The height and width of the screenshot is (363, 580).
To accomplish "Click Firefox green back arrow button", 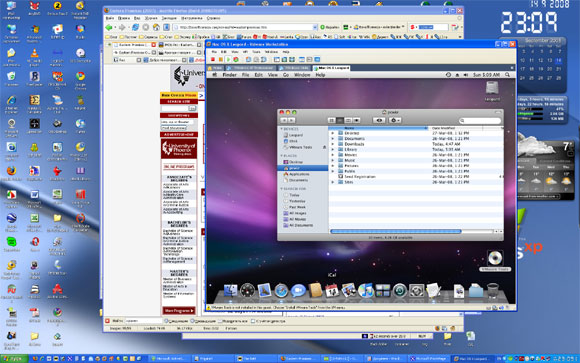I will click(109, 27).
